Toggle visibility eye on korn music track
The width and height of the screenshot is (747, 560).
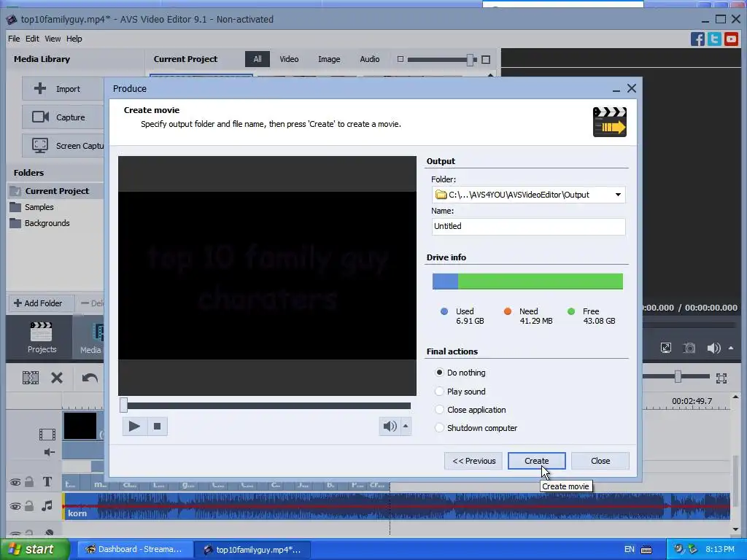click(x=15, y=506)
